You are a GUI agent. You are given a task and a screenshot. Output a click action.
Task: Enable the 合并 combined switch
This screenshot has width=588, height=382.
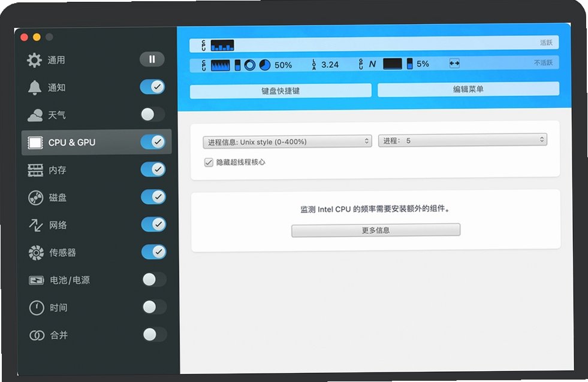click(155, 335)
